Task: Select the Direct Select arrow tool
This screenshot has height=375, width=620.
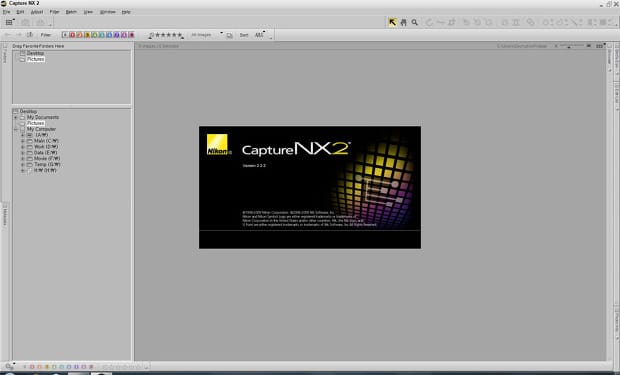Action: (x=392, y=23)
